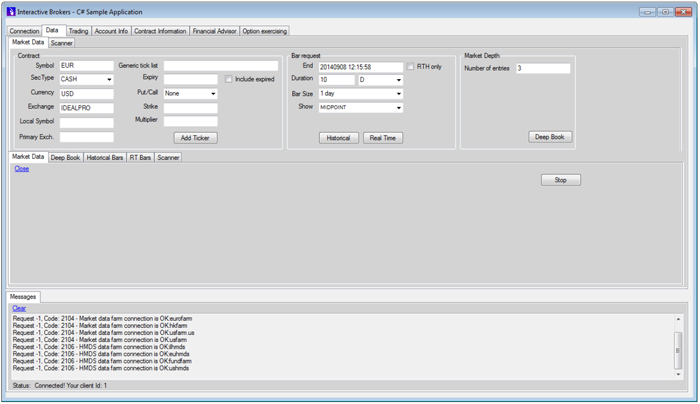Request Deep Book market depth

(550, 137)
